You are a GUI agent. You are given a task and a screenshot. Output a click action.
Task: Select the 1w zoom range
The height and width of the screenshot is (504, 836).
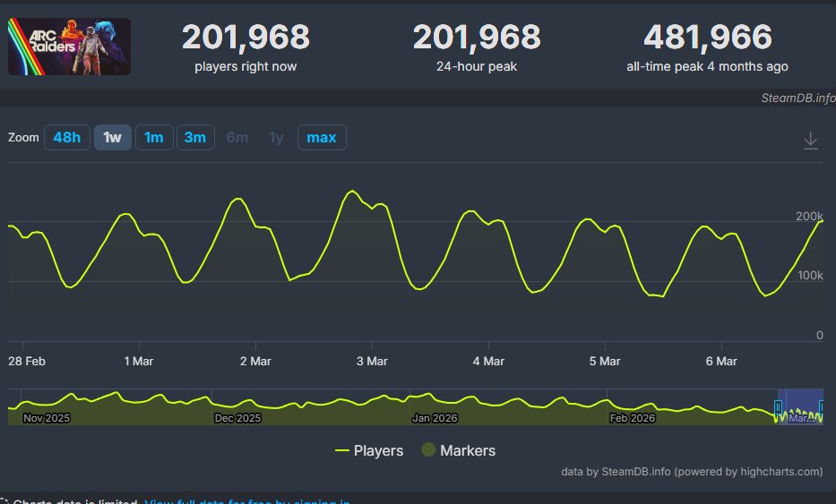click(x=113, y=138)
